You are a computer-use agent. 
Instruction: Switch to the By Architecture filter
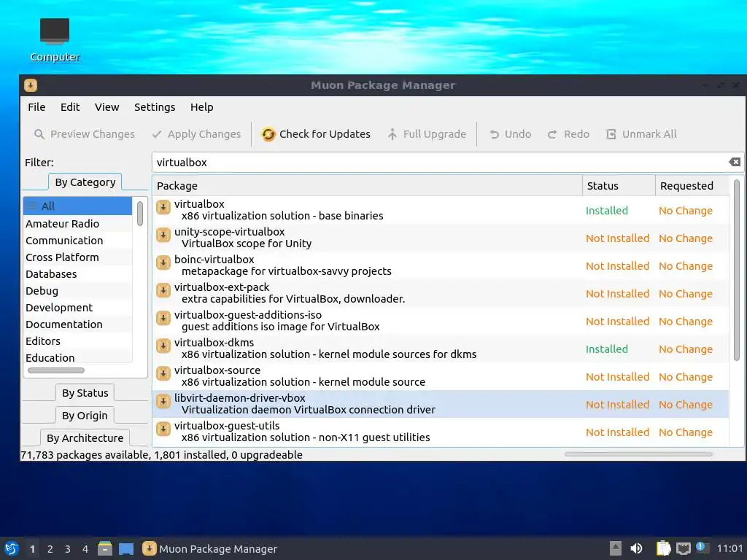[85, 437]
